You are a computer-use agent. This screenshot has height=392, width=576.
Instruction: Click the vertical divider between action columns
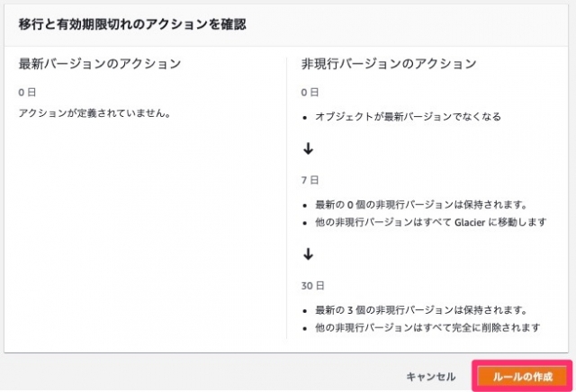[x=286, y=198]
